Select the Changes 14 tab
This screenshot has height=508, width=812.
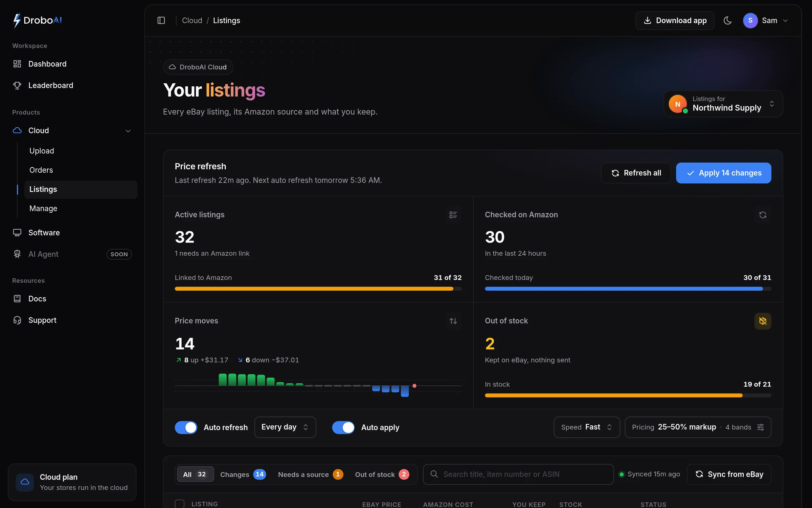point(243,474)
